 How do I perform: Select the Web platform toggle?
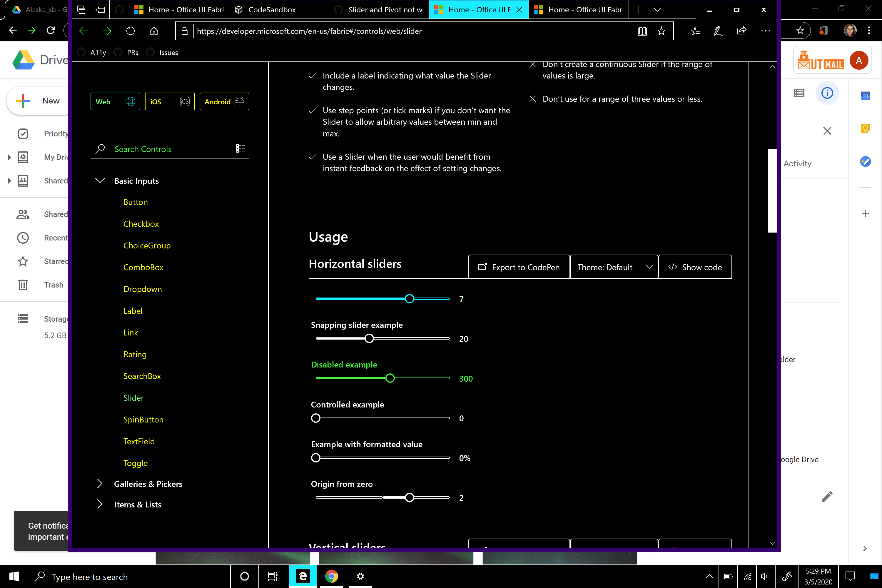[x=115, y=101]
